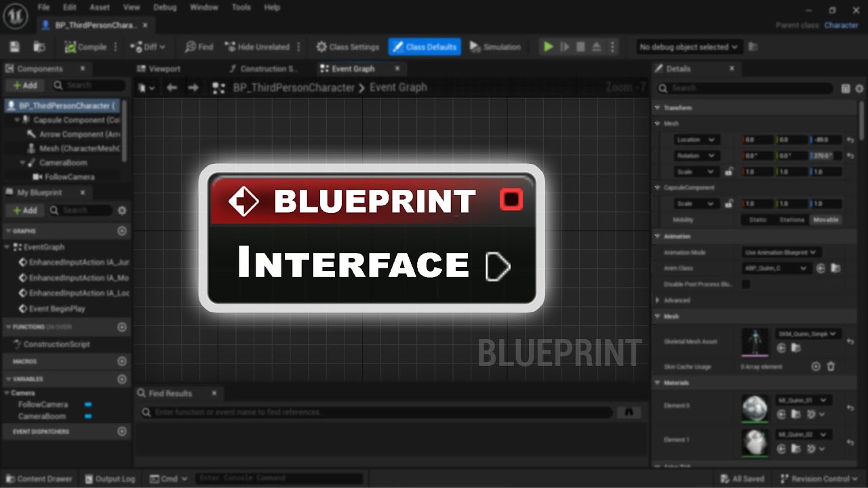
Task: Add a new variable with plus icon
Action: (122, 380)
